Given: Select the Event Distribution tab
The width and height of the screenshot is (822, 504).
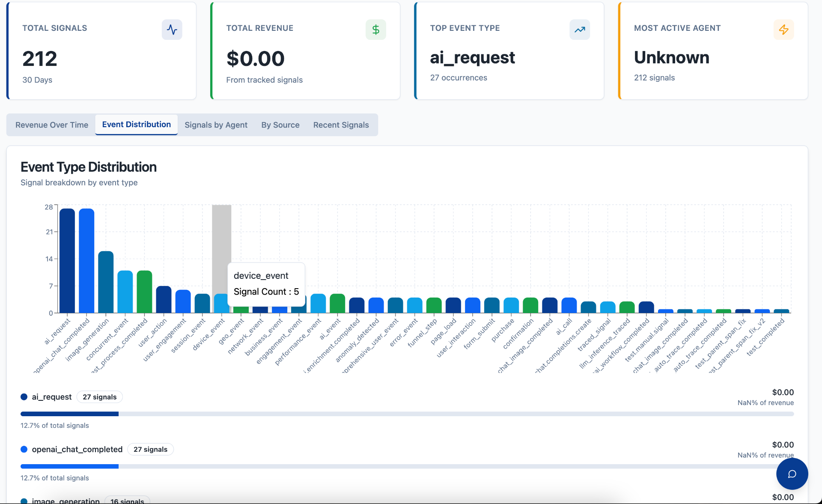Looking at the screenshot, I should click(x=136, y=125).
